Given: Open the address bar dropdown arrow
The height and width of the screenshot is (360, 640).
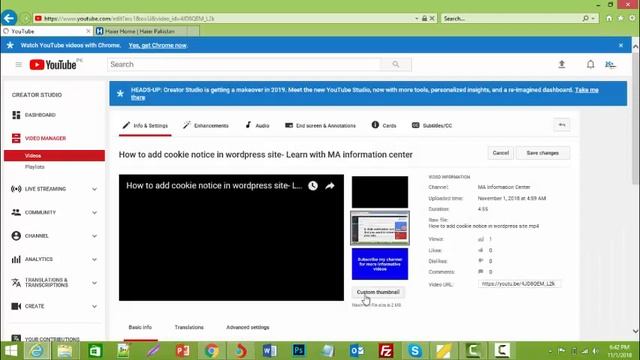Looking at the screenshot, I should point(416,18).
